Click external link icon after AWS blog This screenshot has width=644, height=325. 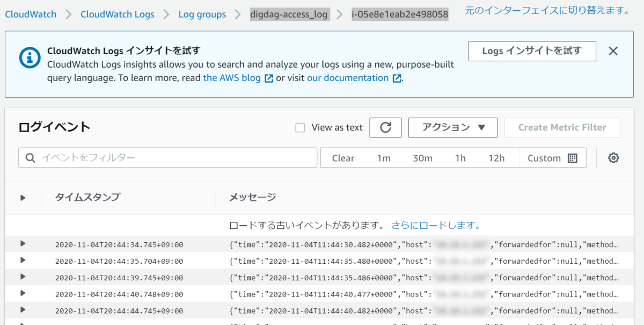click(269, 78)
